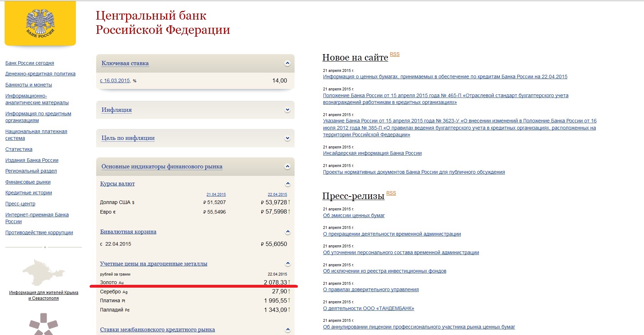
Task: Open the 22.04.2015 exchange rate date link
Action: tap(277, 194)
